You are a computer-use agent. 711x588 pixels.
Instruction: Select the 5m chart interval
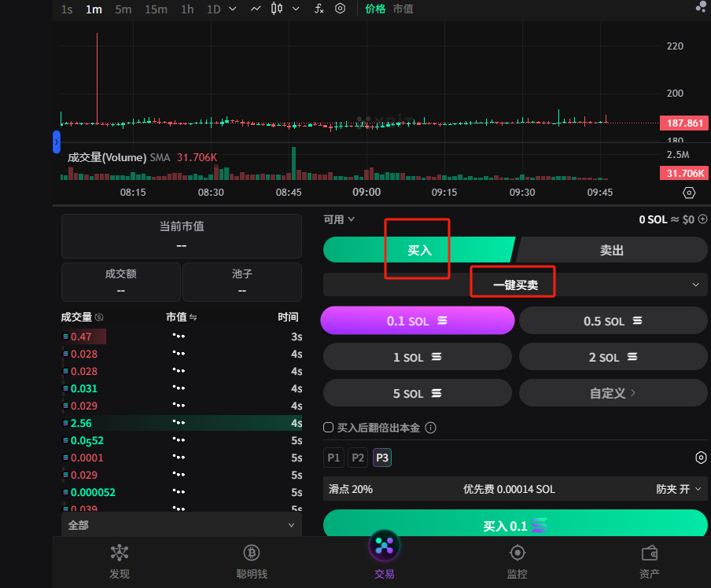[x=123, y=9]
